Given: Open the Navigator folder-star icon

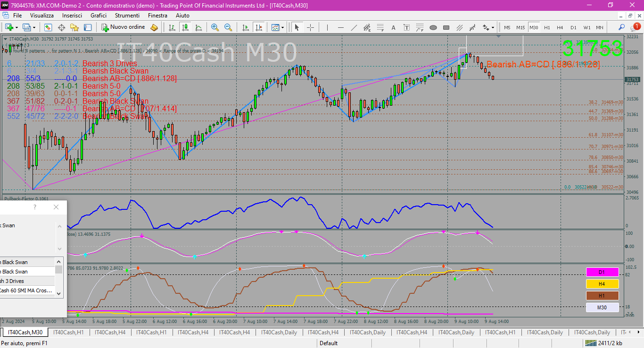Looking at the screenshot, I should tap(74, 27).
